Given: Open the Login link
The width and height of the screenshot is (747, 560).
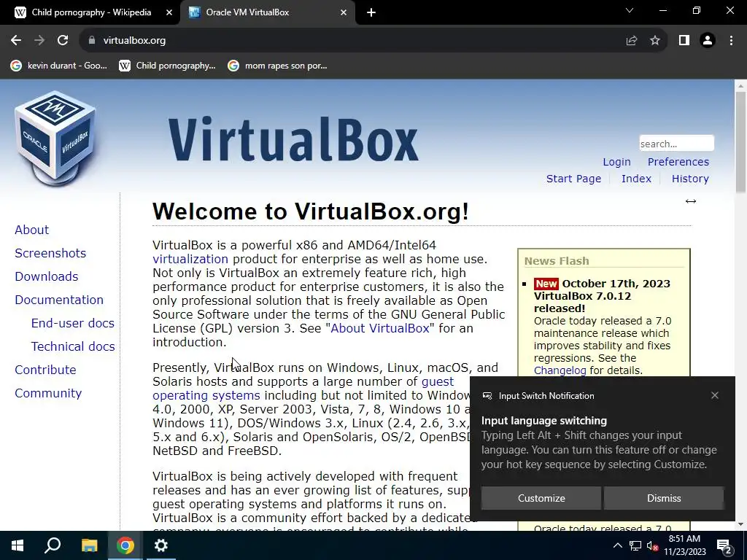Looking at the screenshot, I should (616, 162).
